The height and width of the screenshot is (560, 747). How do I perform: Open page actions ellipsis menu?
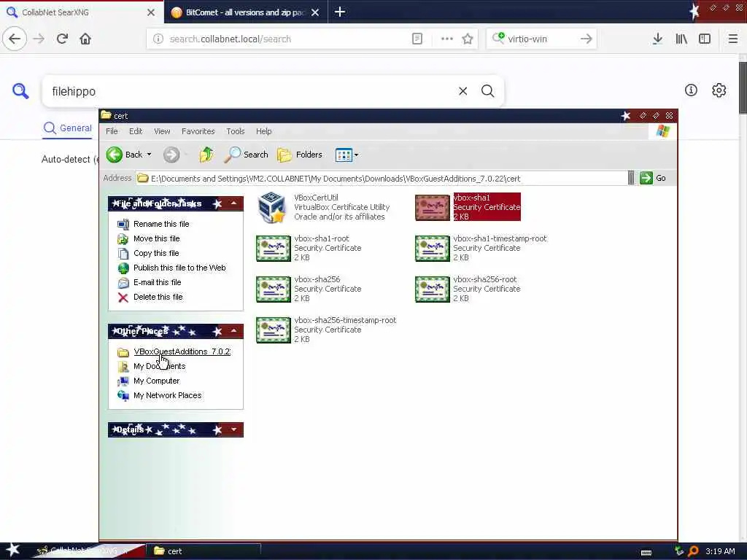447,39
